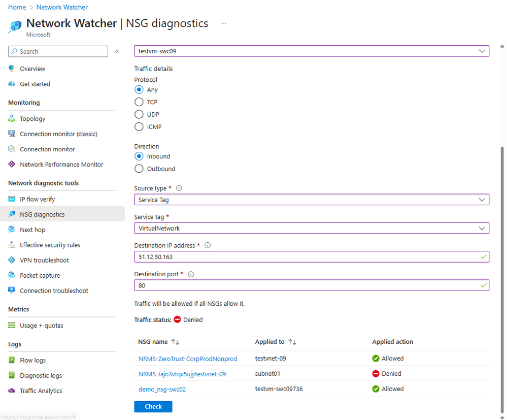
Task: Click the VPN troubleshoot icon
Action: pos(12,260)
